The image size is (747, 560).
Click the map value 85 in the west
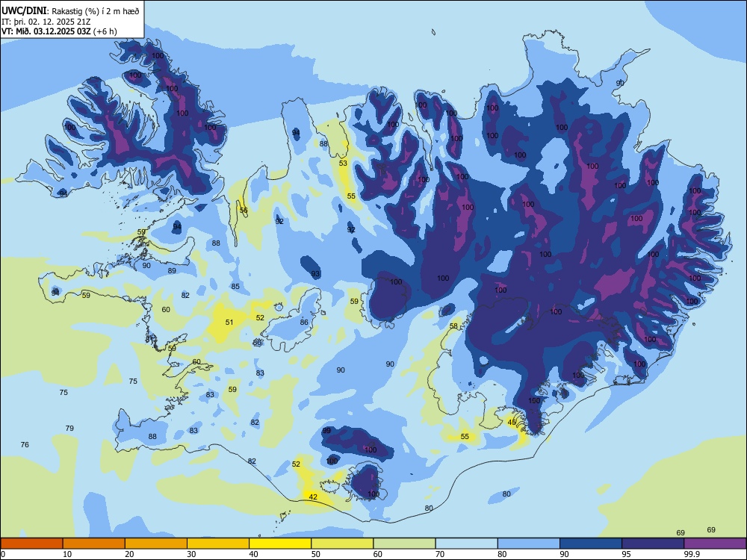(235, 286)
